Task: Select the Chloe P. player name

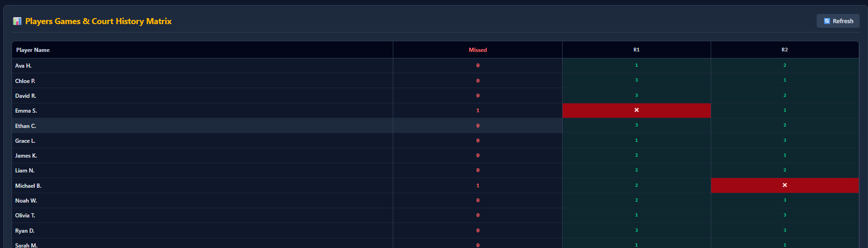Action: click(x=25, y=81)
